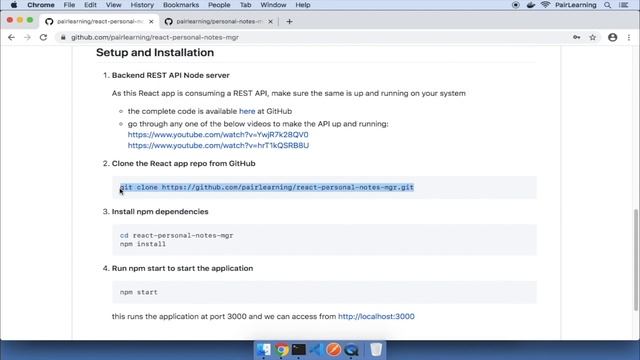Screen dimensions: 640x360
Task: Click 'Clone the React app repo from GitHub'
Action: point(184,163)
